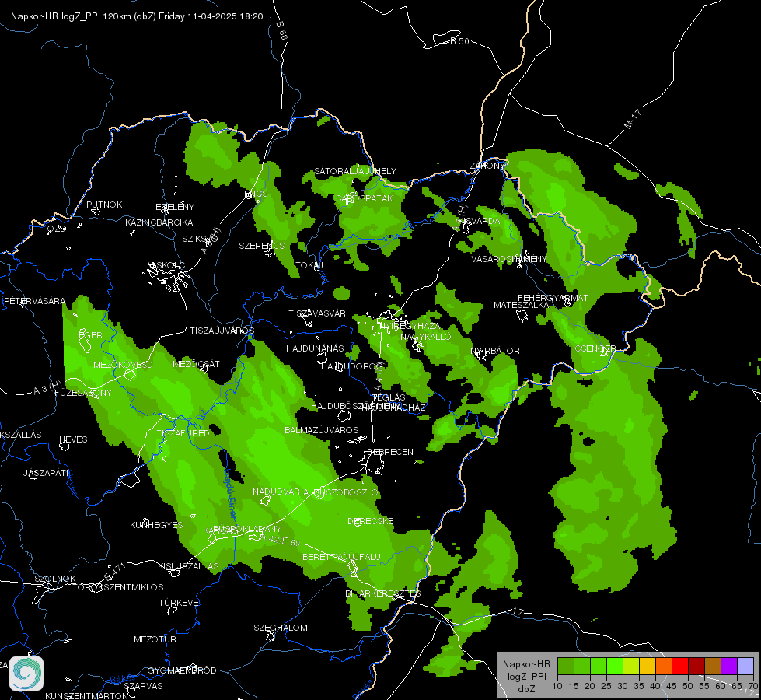Select the TOKAJ town label
Screen dimensions: 761x700
(x=309, y=265)
